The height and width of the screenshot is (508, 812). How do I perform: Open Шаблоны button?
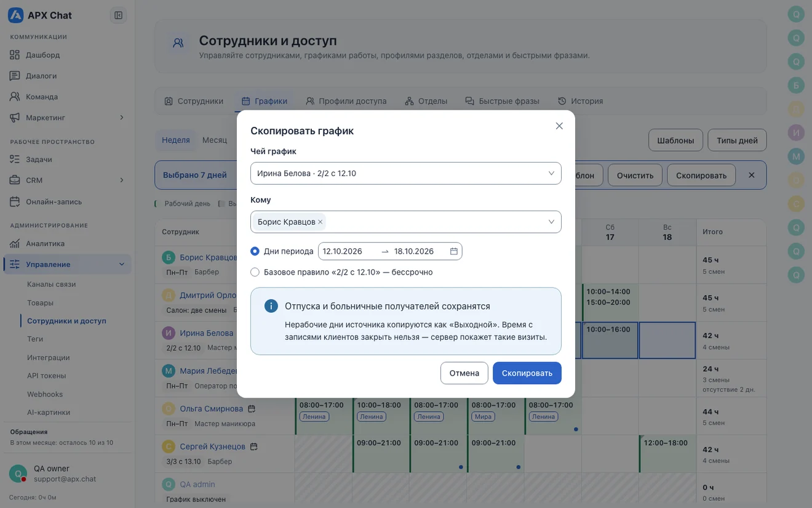675,140
